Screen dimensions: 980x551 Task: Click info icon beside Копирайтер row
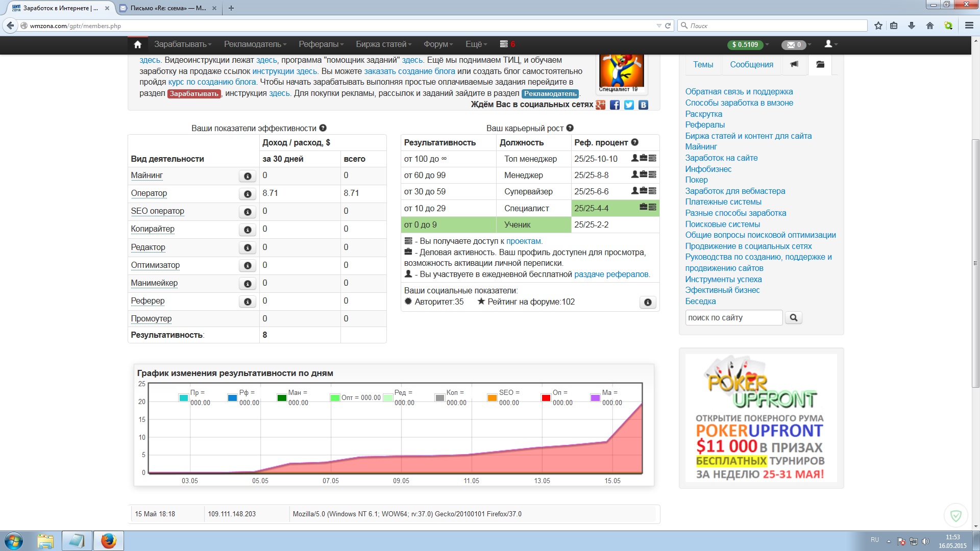(x=248, y=230)
